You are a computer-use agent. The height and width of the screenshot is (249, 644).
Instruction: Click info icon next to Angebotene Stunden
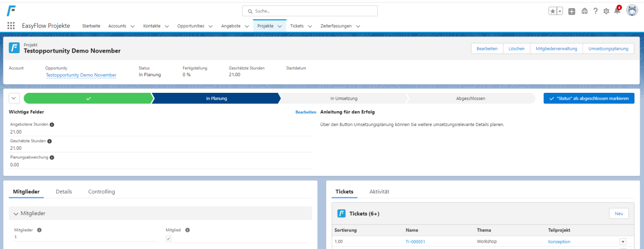pos(52,124)
